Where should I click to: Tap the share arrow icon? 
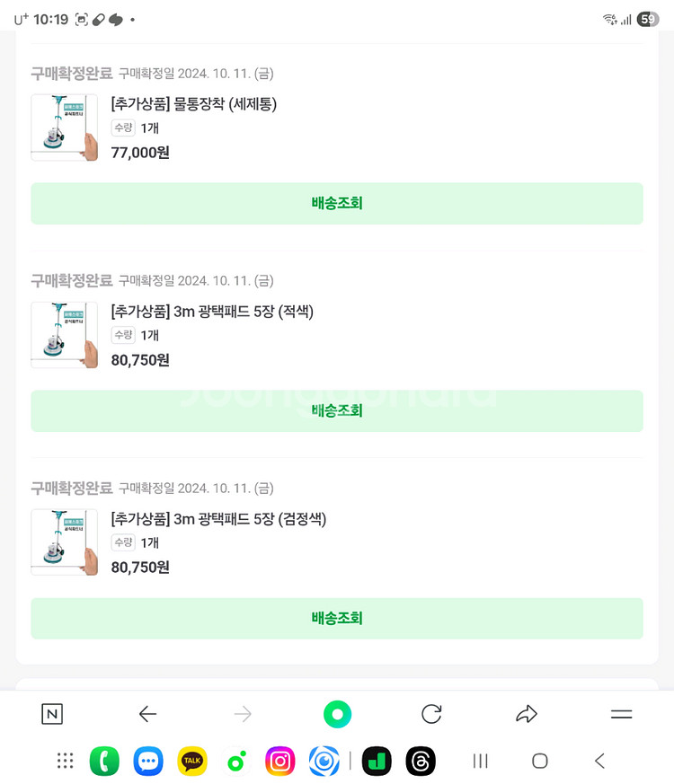(x=527, y=715)
